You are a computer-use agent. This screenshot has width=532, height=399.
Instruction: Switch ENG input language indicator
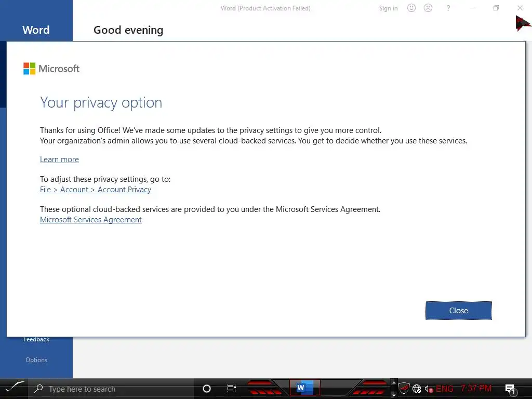point(445,389)
